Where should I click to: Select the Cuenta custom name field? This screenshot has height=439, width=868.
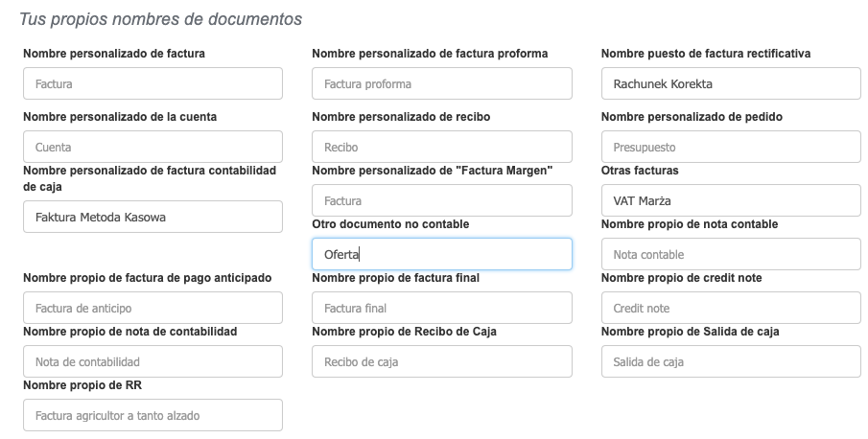tap(152, 147)
